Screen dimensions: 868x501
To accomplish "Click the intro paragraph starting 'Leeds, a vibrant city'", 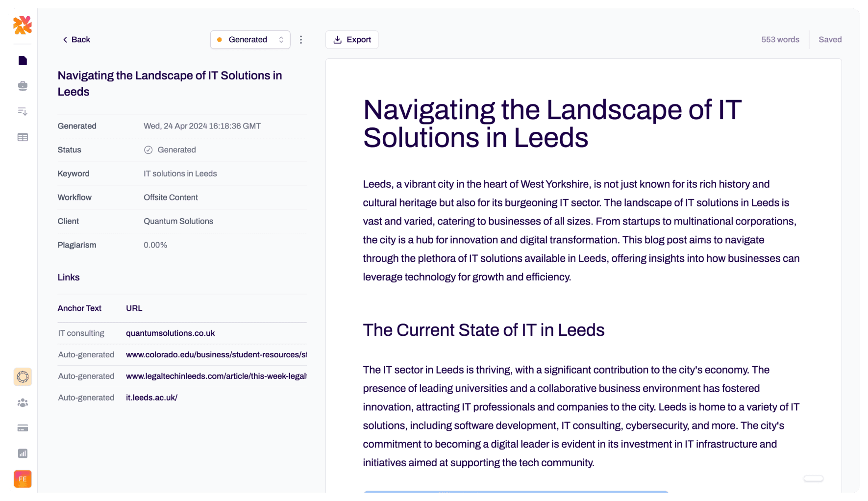I will point(581,231).
